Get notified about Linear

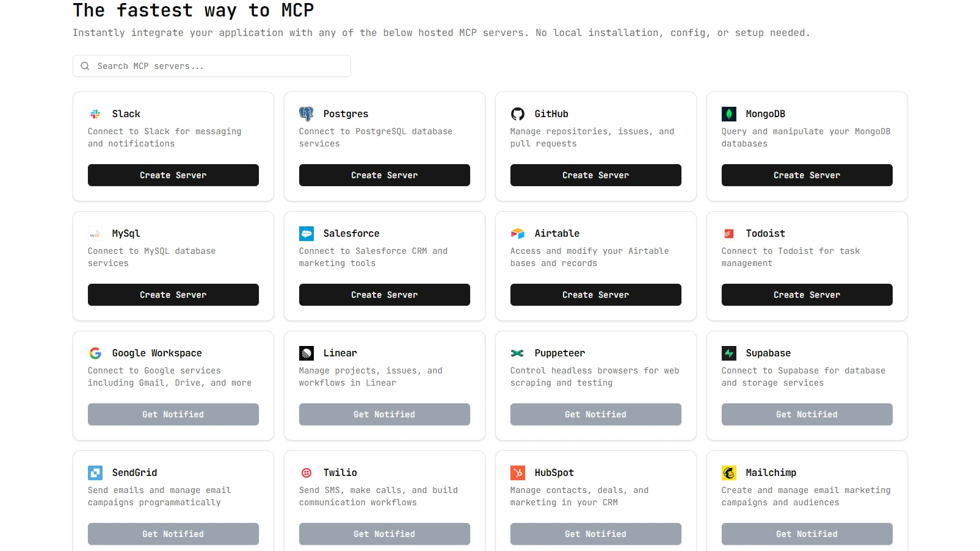385,414
